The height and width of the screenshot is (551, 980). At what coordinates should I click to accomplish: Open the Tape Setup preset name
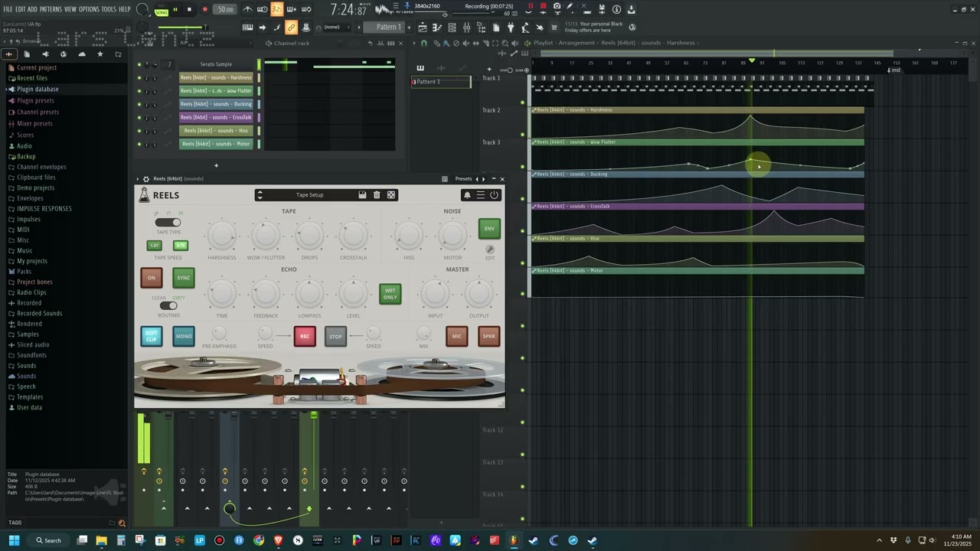(x=310, y=195)
